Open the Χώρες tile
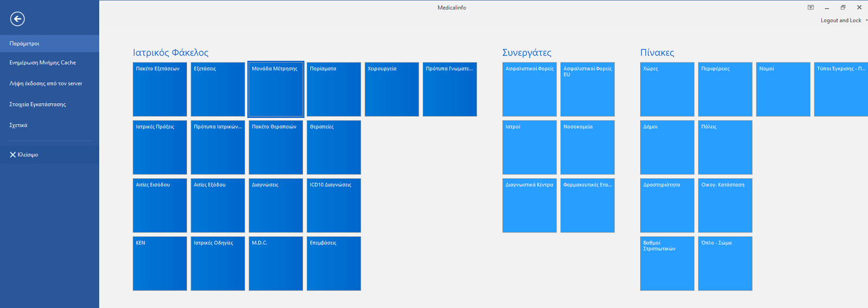Image resolution: width=868 pixels, height=308 pixels. coord(667,89)
